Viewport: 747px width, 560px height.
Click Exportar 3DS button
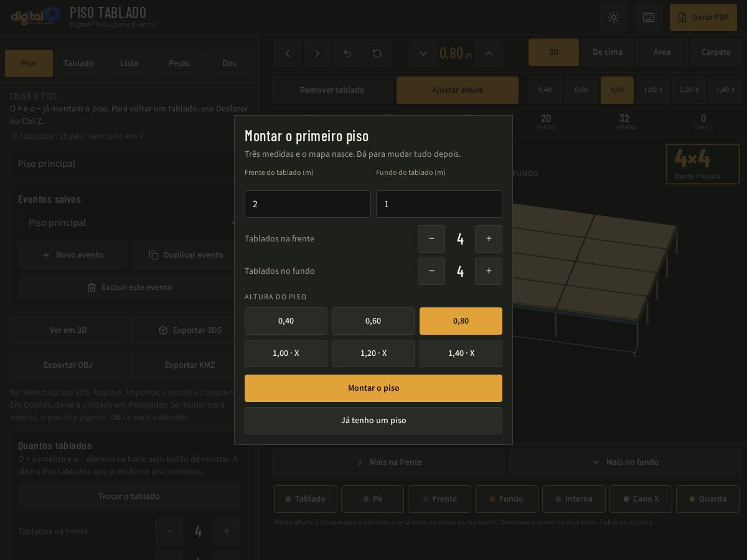point(190,330)
